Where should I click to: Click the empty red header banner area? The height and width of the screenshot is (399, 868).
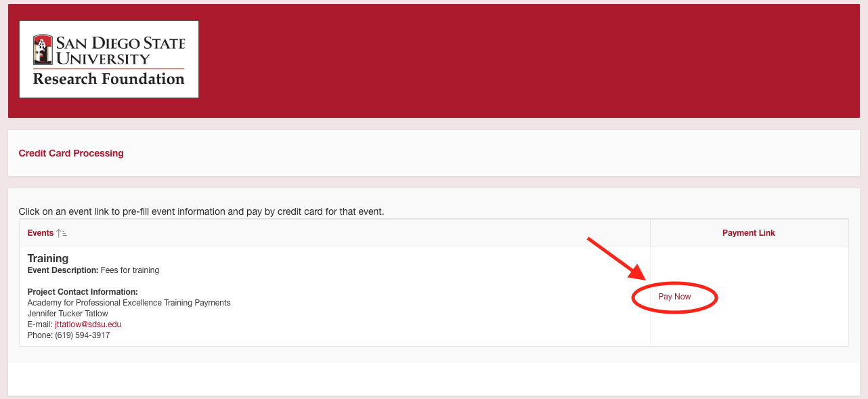click(x=528, y=61)
